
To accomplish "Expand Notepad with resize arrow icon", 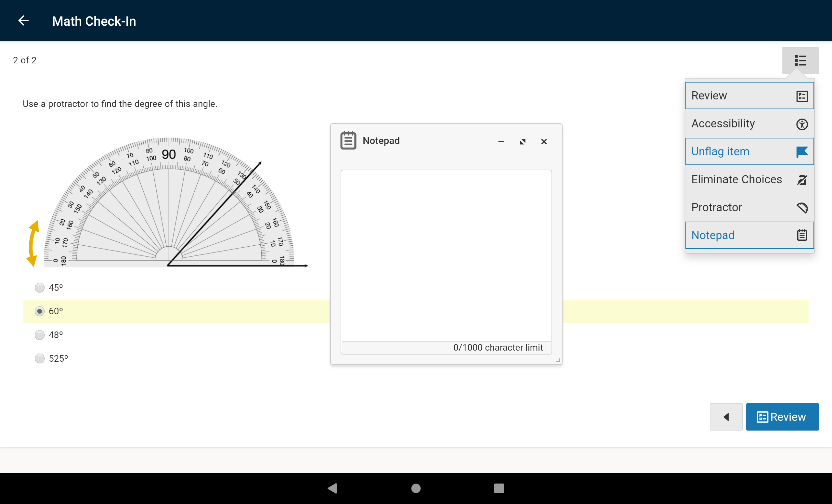I will coord(522,142).
